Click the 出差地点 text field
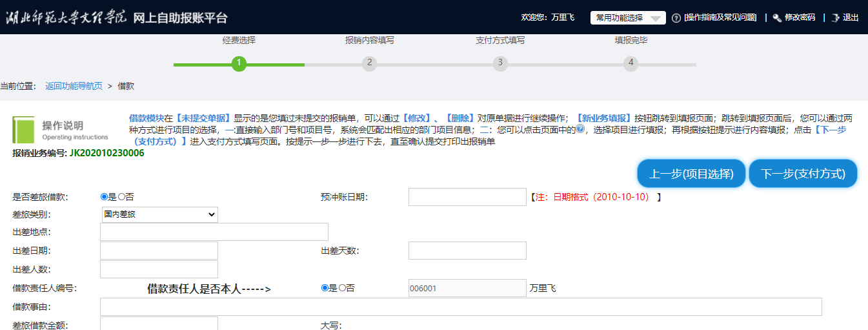This screenshot has height=330, width=868. 214,232
